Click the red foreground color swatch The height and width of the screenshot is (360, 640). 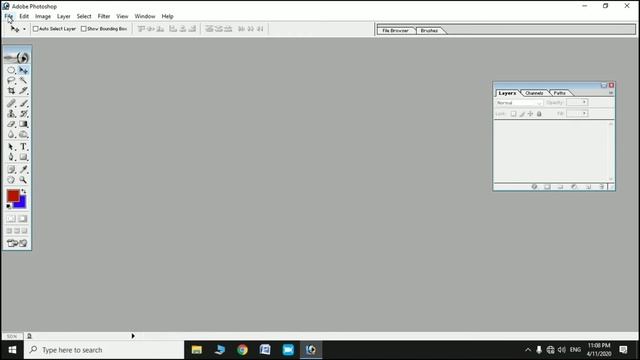click(13, 196)
